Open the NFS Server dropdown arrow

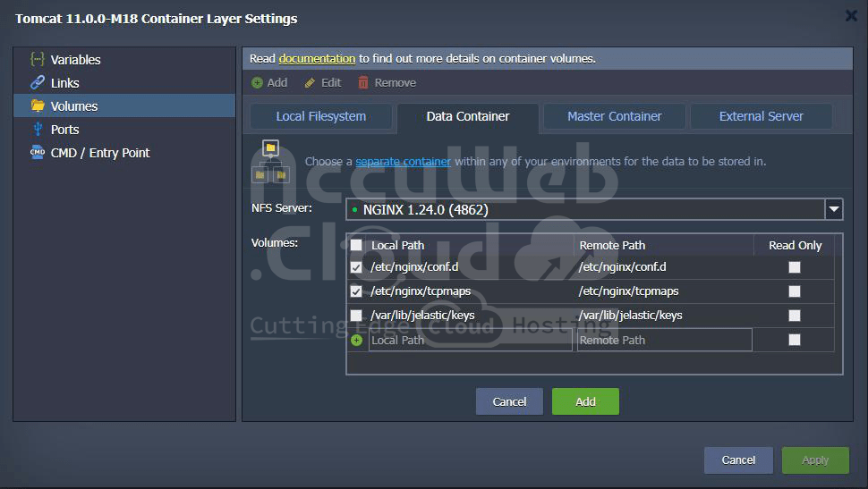(x=834, y=210)
